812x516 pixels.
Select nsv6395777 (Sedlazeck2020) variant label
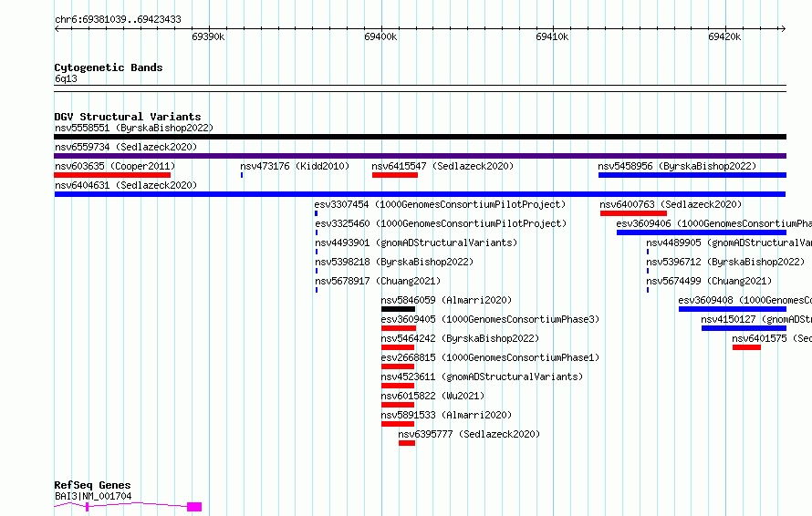(x=469, y=434)
